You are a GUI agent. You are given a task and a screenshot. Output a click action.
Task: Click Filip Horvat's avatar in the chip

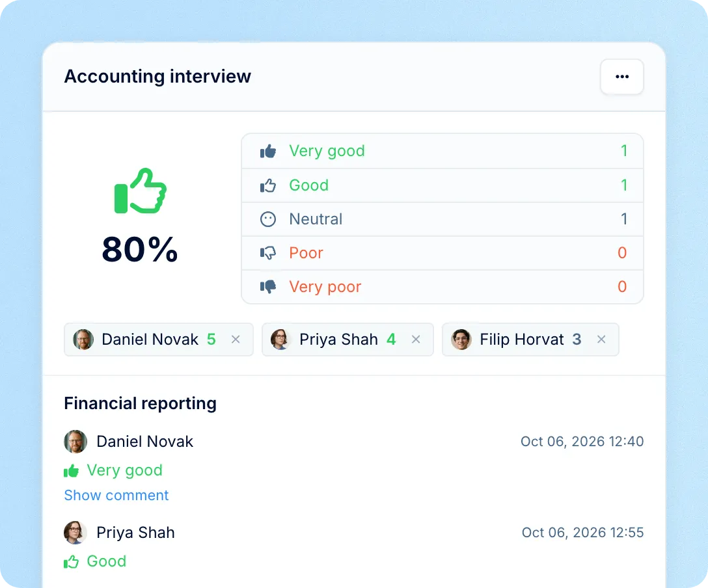(x=461, y=340)
